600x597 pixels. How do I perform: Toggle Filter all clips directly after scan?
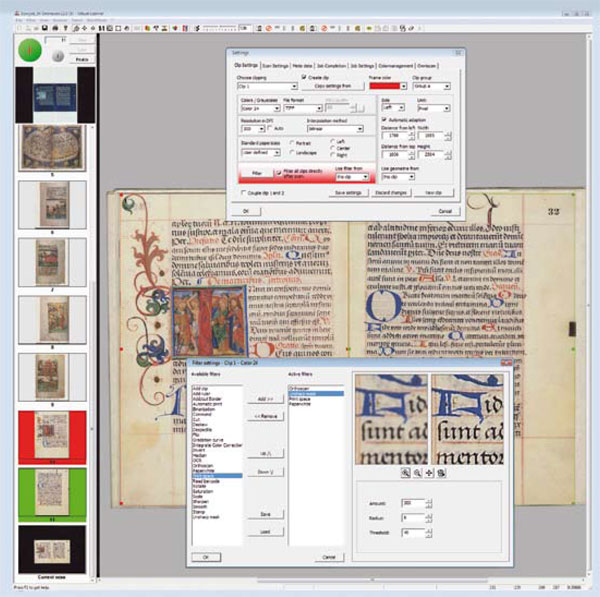tap(279, 173)
